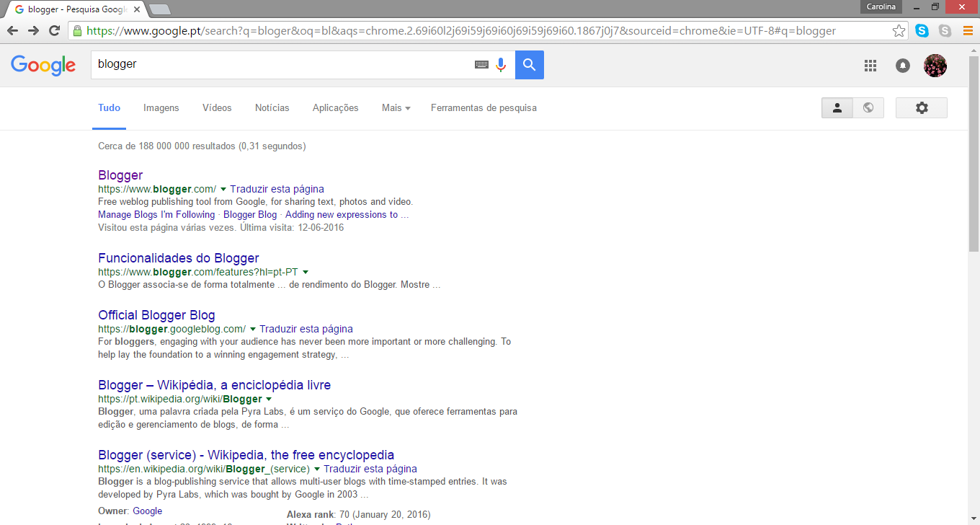View the site security padlock icon
Screen dimensions: 980x525
pyautogui.click(x=77, y=31)
